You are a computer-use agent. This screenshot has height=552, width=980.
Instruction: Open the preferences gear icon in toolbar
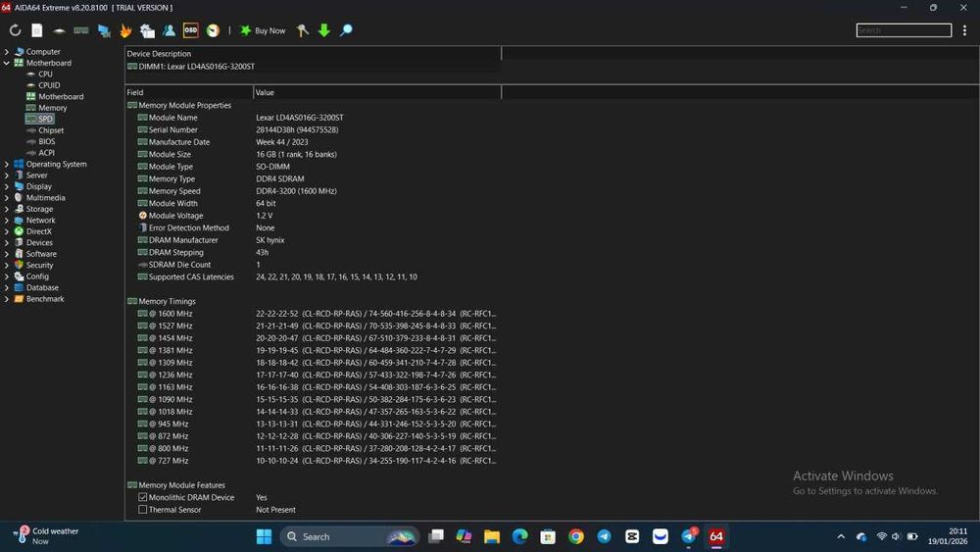pos(147,30)
